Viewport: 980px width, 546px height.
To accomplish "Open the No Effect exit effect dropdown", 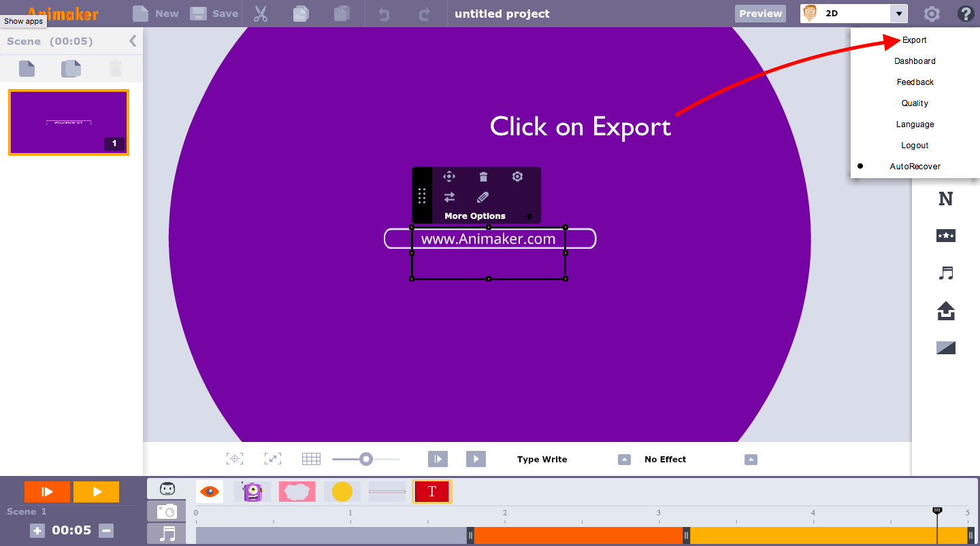I will coord(751,460).
